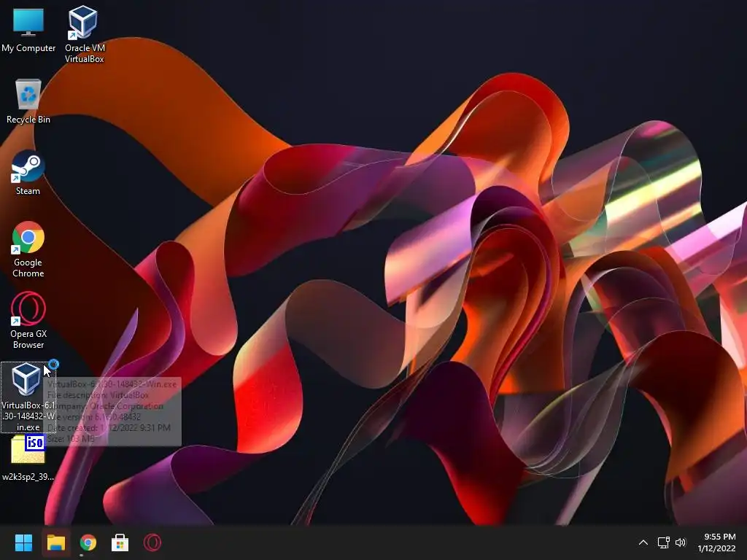Open Chrome from the taskbar
Screen dimensions: 747x560
pos(88,542)
